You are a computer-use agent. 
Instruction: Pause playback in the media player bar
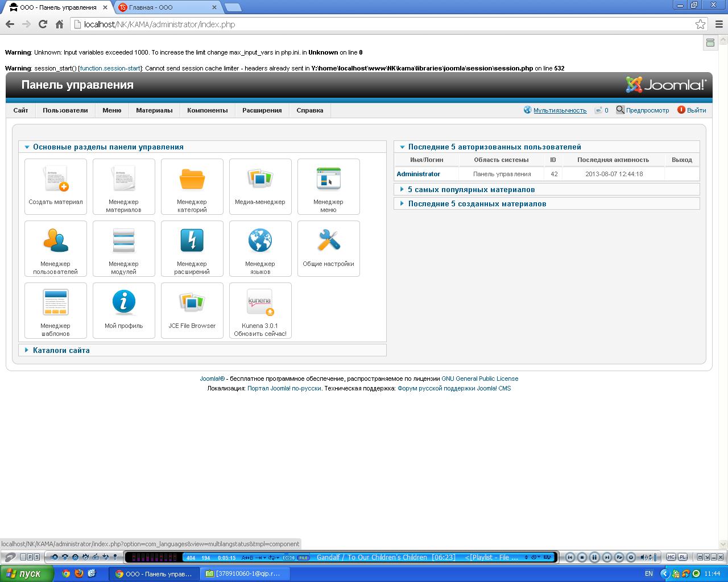click(x=594, y=558)
